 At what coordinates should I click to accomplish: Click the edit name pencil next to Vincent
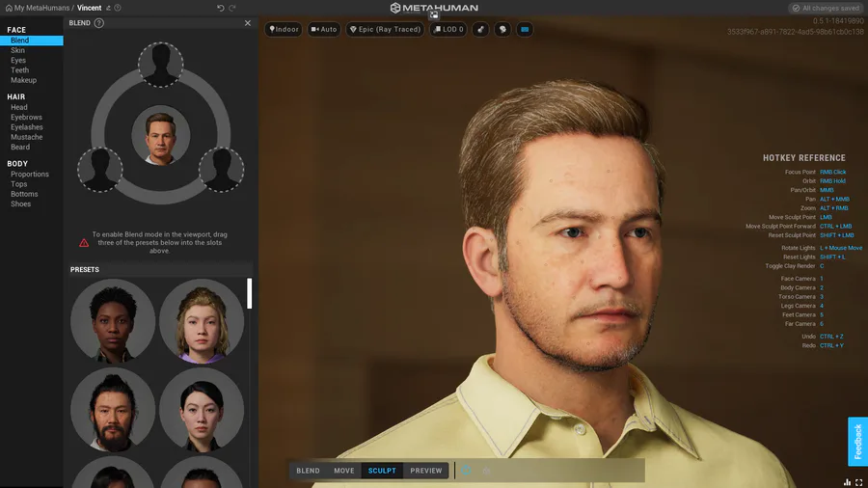(108, 9)
